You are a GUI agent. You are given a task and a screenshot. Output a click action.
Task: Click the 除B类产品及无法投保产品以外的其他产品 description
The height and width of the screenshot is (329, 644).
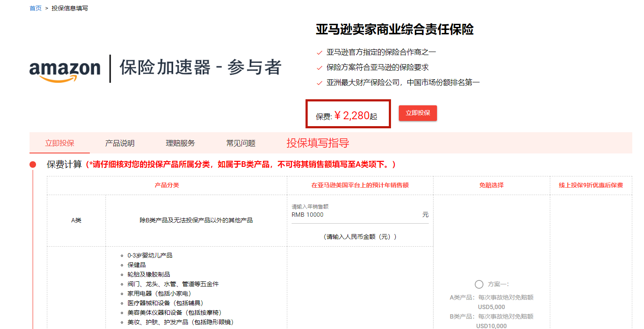[196, 220]
